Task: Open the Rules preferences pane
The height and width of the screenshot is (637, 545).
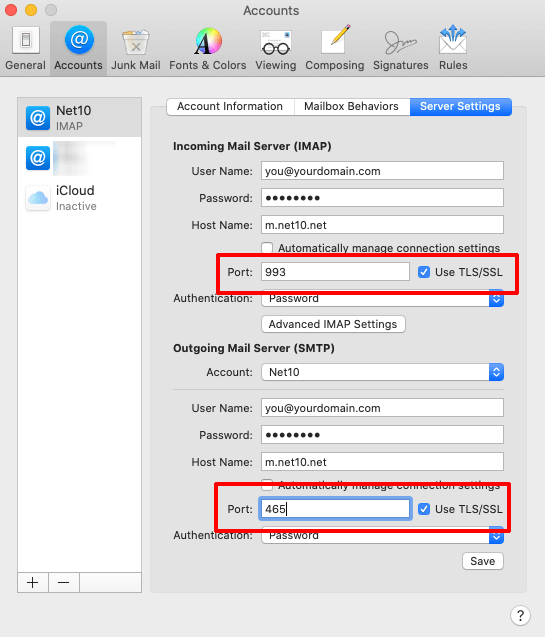Action: click(453, 48)
